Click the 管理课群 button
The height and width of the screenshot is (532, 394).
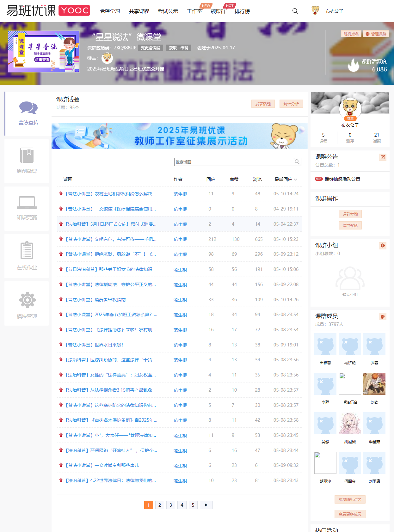(376, 34)
